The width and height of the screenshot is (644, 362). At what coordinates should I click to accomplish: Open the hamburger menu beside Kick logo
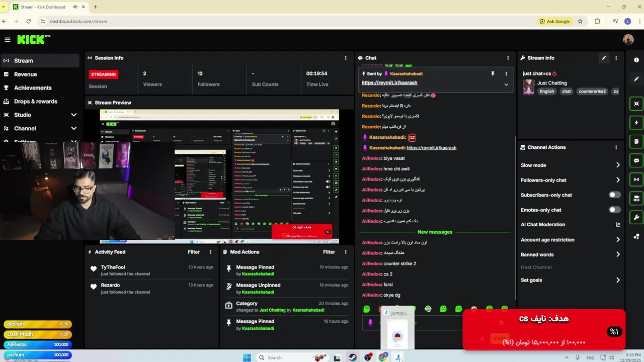coord(8,40)
